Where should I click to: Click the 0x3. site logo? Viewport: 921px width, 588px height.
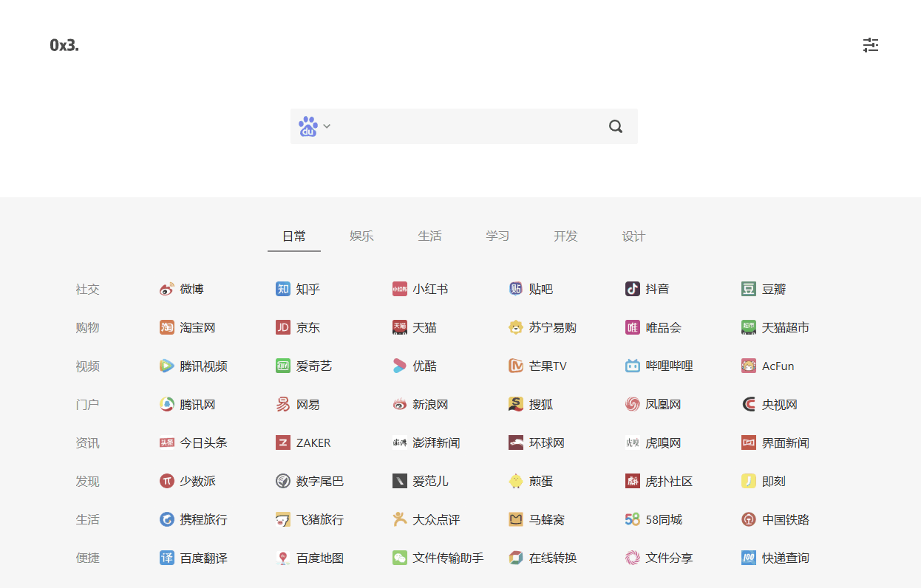pos(64,45)
